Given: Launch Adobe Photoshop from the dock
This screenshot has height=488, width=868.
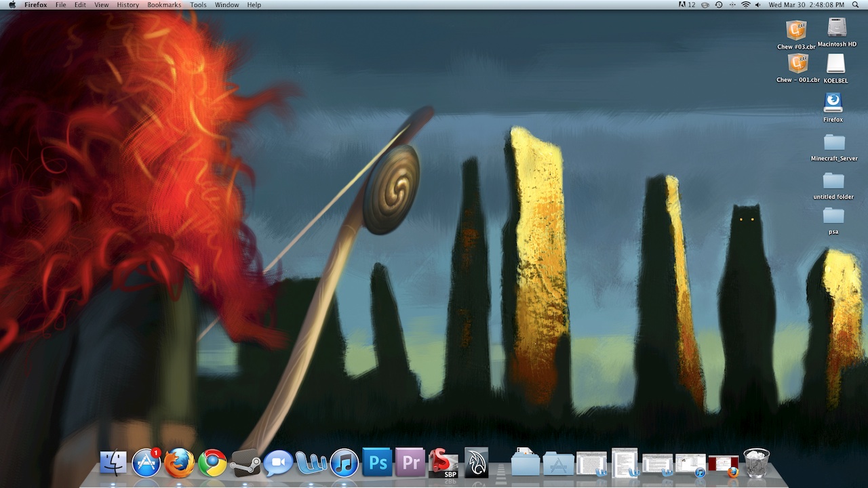Looking at the screenshot, I should [377, 463].
